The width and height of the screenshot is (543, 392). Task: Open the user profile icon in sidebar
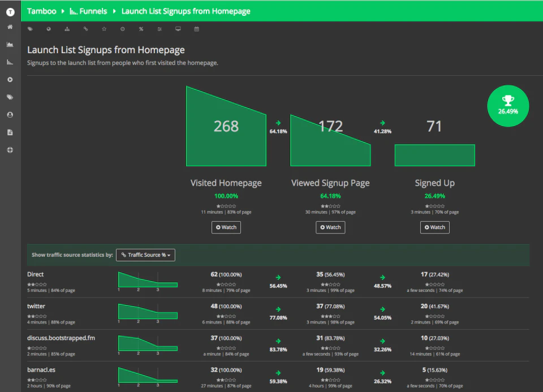[x=10, y=115]
